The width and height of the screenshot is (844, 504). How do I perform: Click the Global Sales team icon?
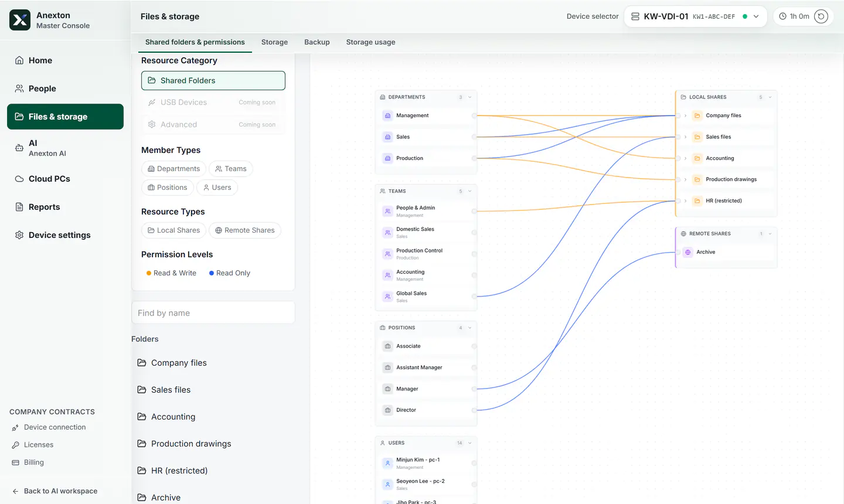387,297
